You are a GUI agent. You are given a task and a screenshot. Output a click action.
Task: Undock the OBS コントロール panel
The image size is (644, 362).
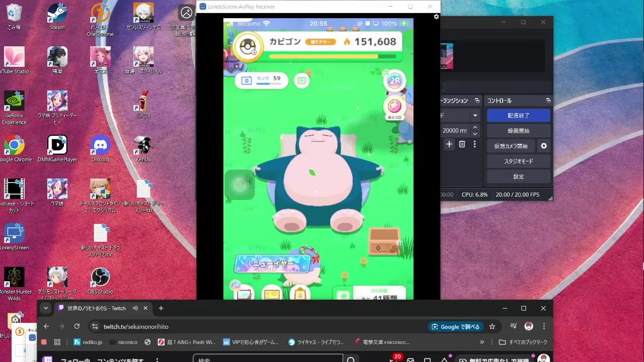point(548,101)
